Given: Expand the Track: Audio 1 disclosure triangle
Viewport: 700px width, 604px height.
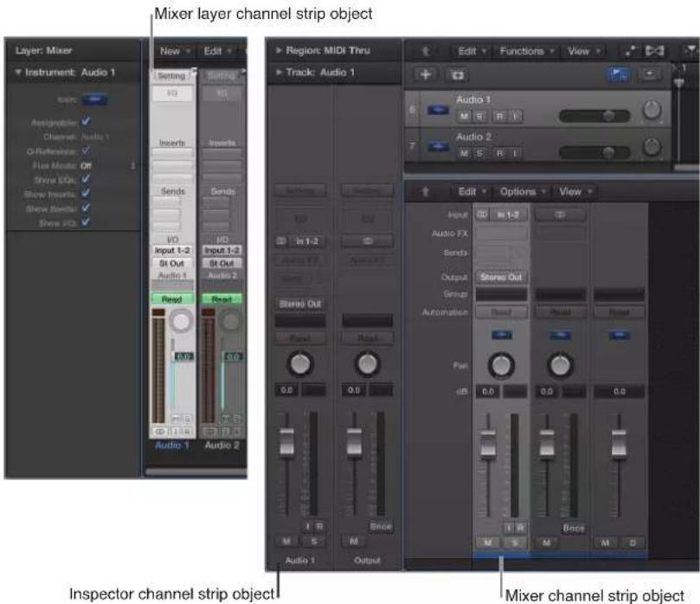Looking at the screenshot, I should point(279,72).
